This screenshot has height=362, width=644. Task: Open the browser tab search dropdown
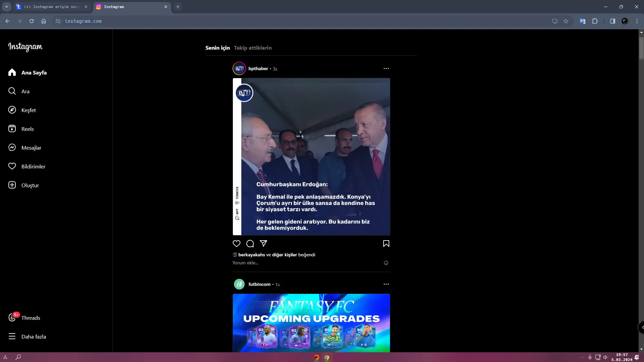click(x=6, y=7)
